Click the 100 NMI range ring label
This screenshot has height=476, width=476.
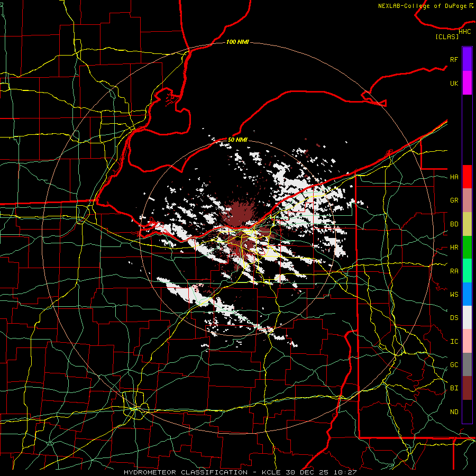click(x=237, y=42)
